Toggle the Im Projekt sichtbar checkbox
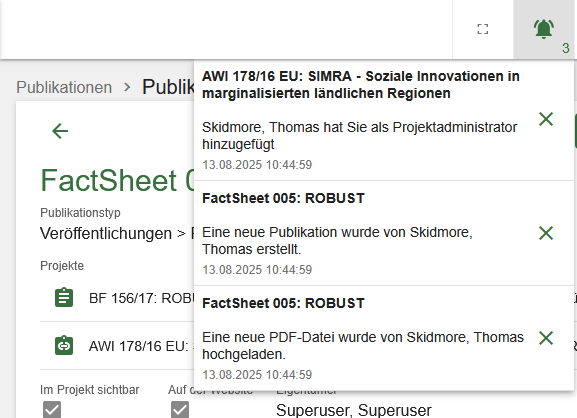The image size is (577, 418). 52,410
